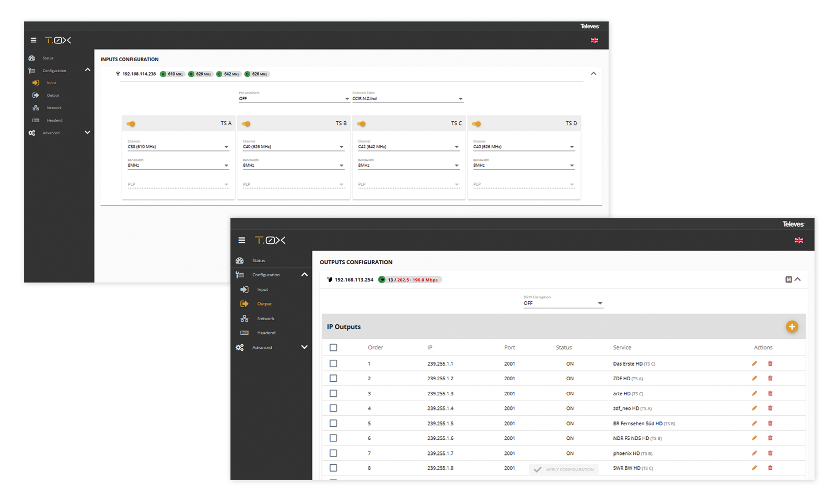Click the M icon on the 192.168.113.254 panel

788,279
